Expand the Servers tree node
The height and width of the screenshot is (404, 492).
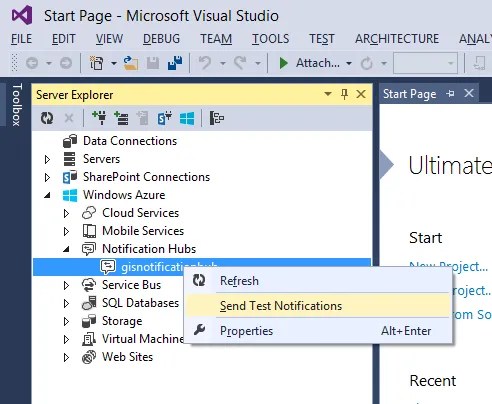tap(47, 159)
